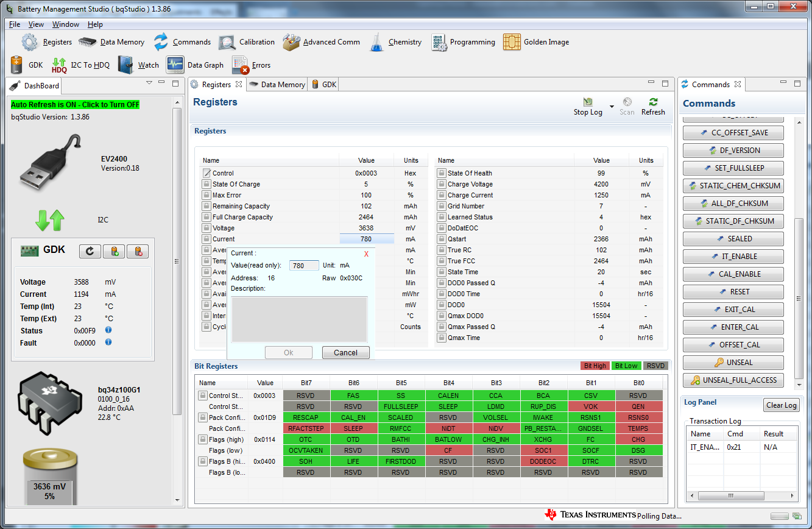This screenshot has height=529, width=812.
Task: Click the edit icon beside Control register
Action: point(207,173)
